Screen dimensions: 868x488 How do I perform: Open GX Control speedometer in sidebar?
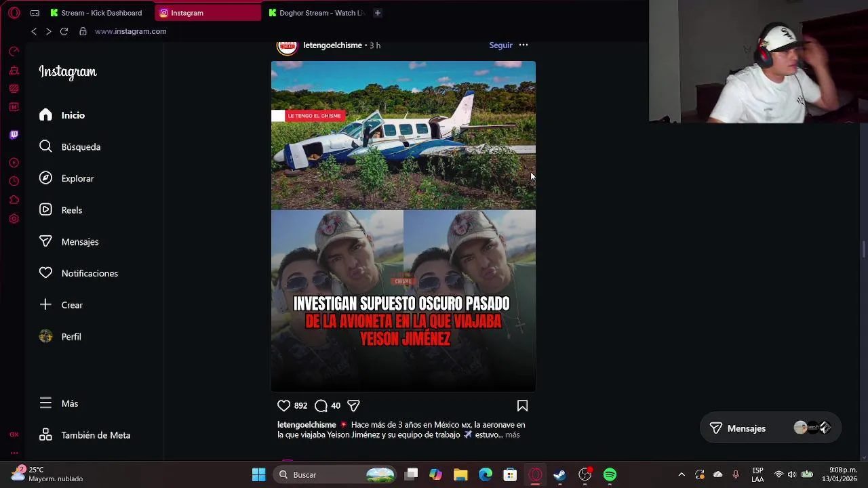[x=14, y=52]
